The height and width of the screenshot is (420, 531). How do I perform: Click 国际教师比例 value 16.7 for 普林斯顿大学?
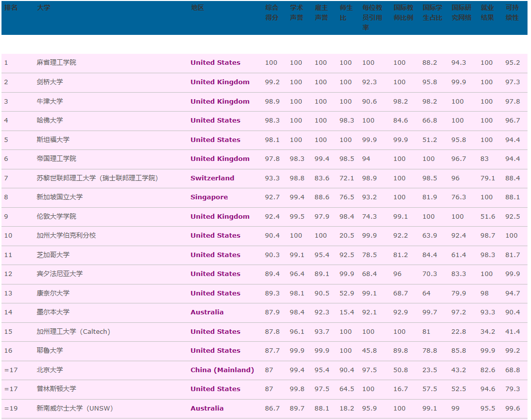400,389
